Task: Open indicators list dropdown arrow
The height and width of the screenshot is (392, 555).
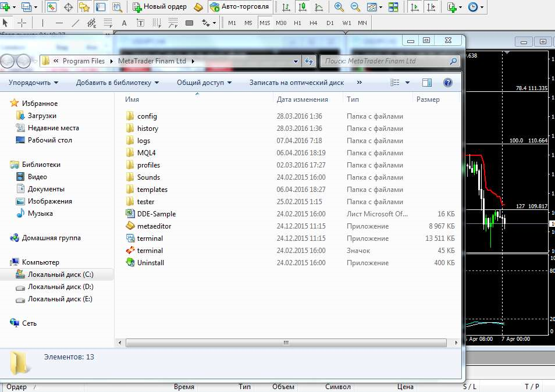Action: pos(460,7)
